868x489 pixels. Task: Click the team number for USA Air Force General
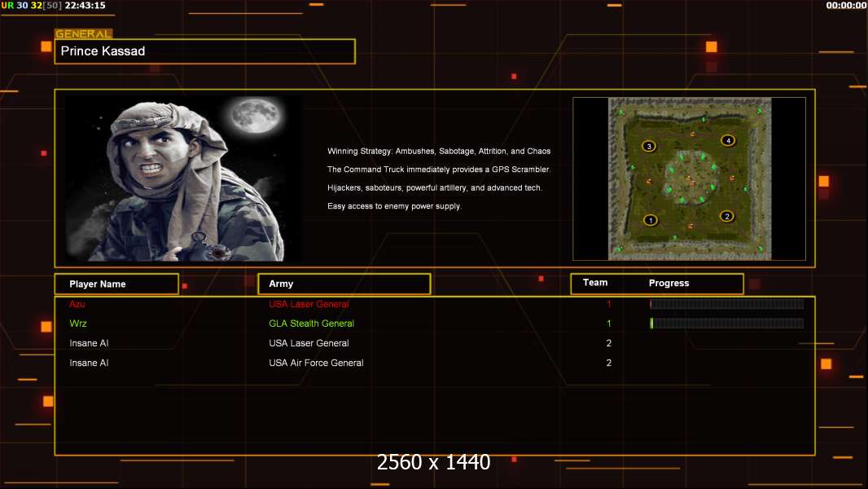point(608,363)
